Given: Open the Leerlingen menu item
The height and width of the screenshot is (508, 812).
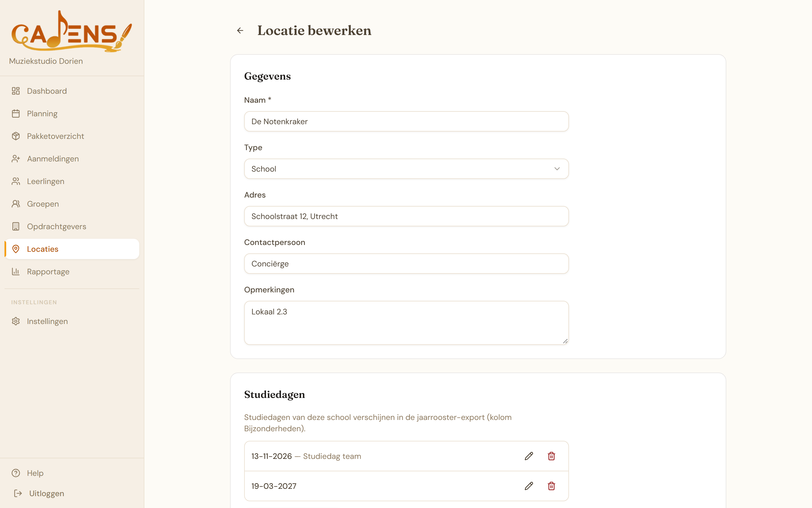Looking at the screenshot, I should coord(72,181).
